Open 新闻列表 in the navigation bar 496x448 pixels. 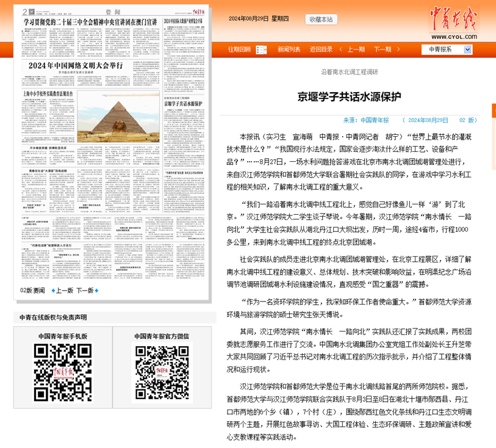(x=289, y=49)
